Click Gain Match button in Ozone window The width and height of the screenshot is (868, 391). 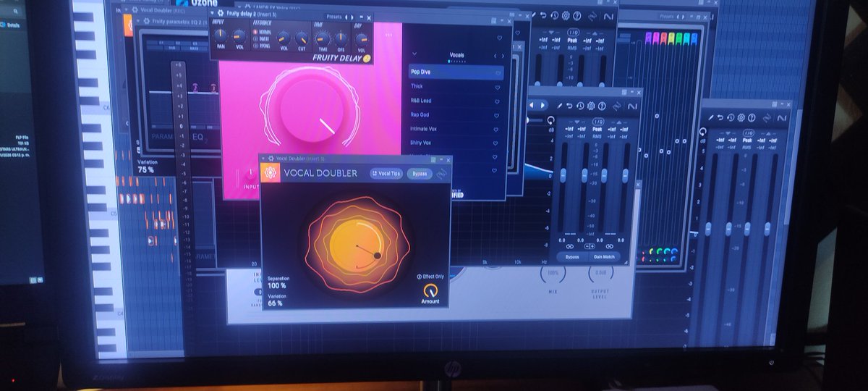[604, 256]
